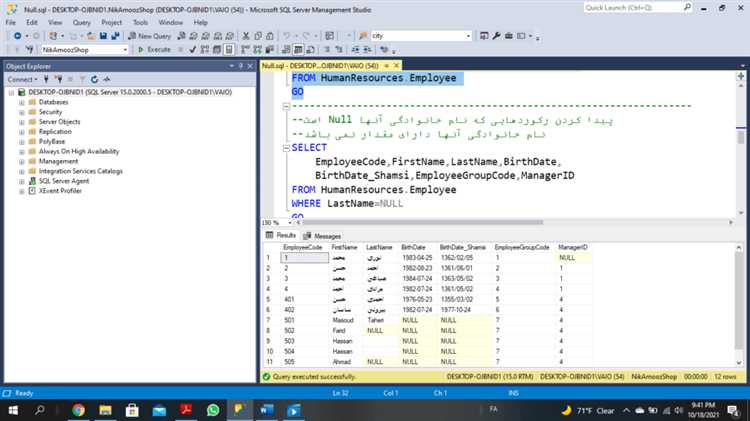The height and width of the screenshot is (421, 750).
Task: Expand the Security folder in Object Explorer
Action: pos(21,112)
